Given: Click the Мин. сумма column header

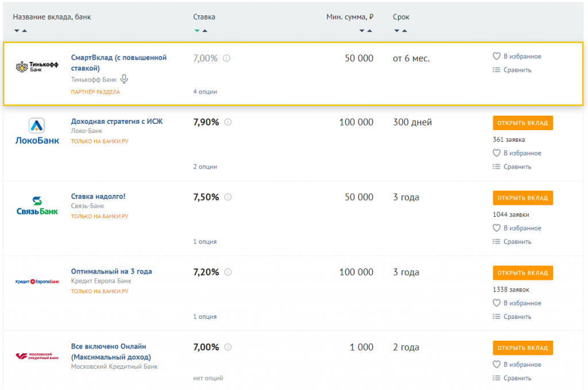Looking at the screenshot, I should tap(350, 17).
